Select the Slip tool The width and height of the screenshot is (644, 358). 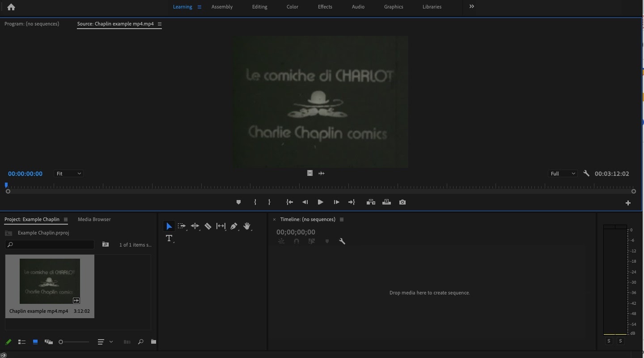[221, 226]
